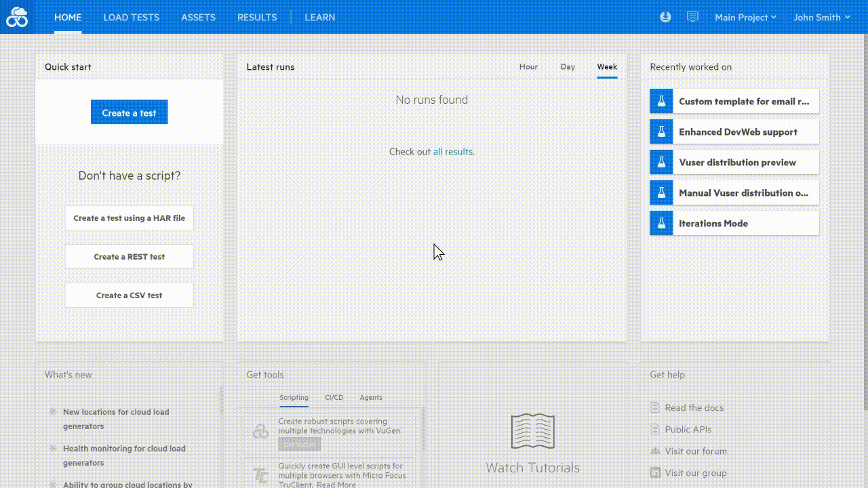868x488 pixels.
Task: Click the flask icon beside Iterations Mode
Action: tap(660, 222)
